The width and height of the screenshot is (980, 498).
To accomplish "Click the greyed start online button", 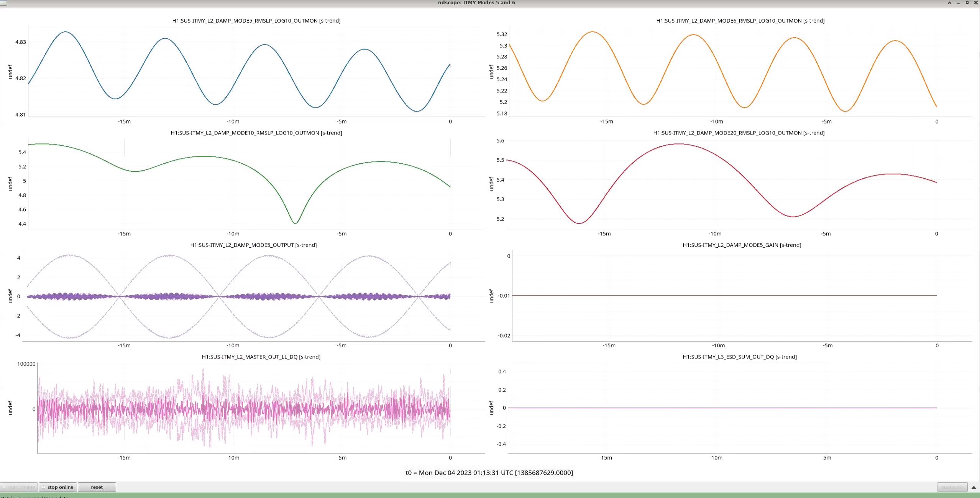I will (x=19, y=487).
